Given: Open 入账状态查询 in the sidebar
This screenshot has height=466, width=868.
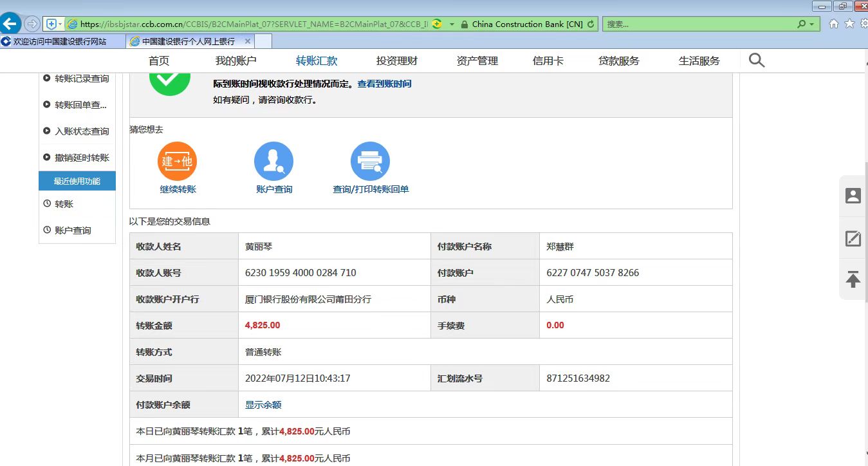Looking at the screenshot, I should coord(82,131).
